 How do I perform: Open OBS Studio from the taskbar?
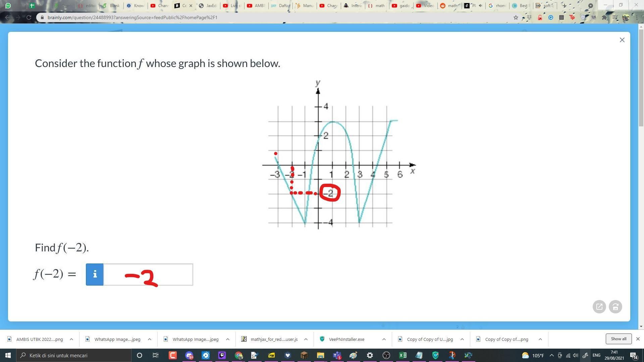coord(386,355)
